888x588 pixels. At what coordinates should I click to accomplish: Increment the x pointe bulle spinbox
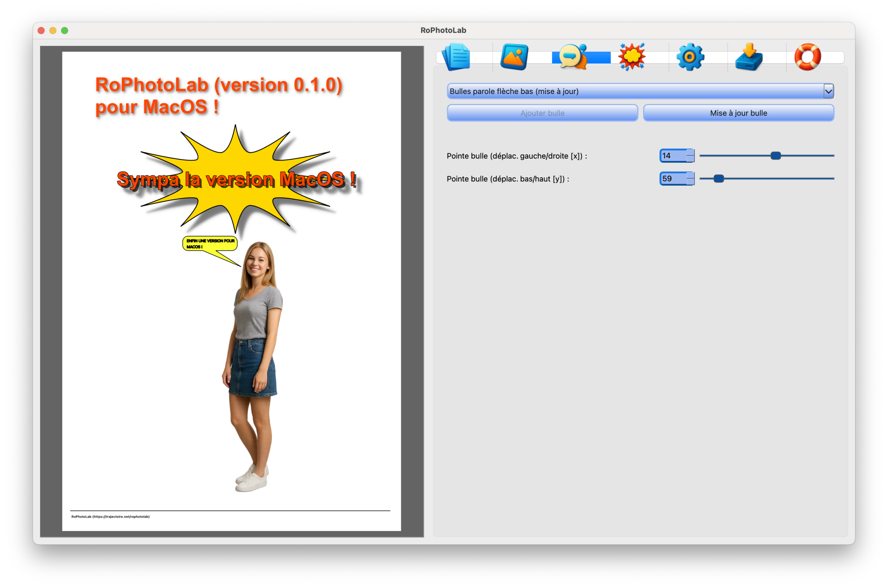[690, 152]
